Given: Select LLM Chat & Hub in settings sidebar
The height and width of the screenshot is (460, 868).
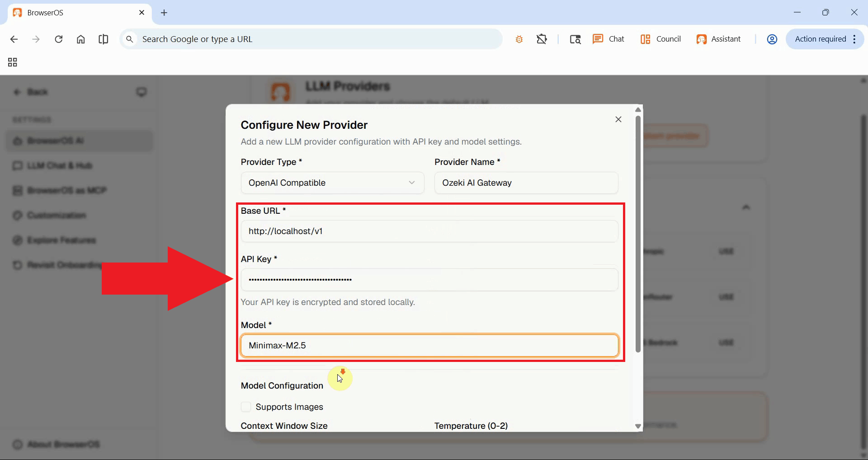Looking at the screenshot, I should [x=59, y=165].
